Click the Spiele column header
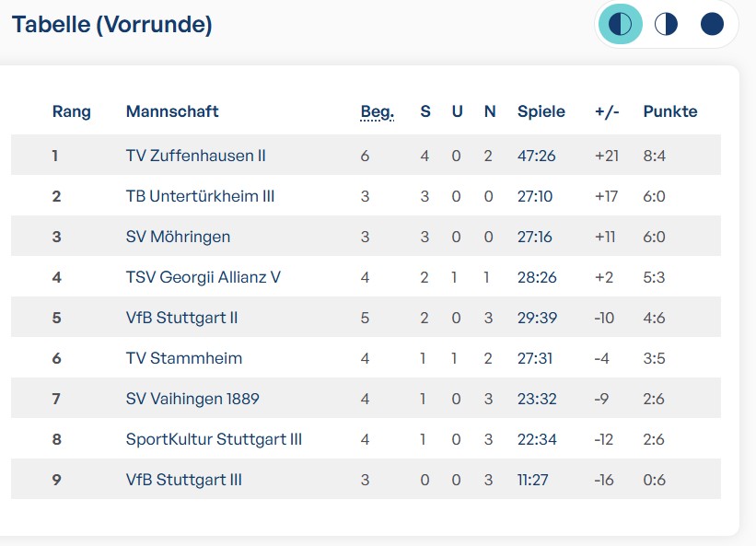The width and height of the screenshot is (756, 546). pyautogui.click(x=541, y=111)
